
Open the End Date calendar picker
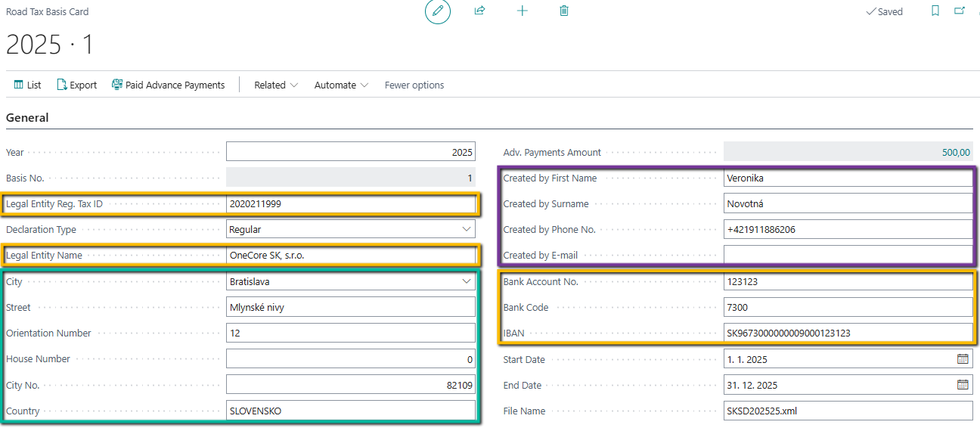pyautogui.click(x=963, y=385)
